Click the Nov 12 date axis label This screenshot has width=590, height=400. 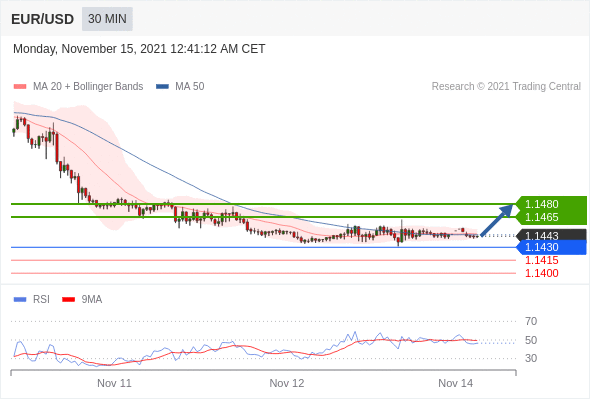click(287, 383)
